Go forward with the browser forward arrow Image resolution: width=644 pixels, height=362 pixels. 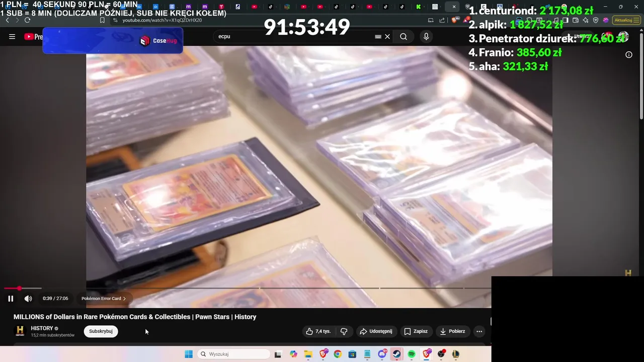tap(17, 20)
